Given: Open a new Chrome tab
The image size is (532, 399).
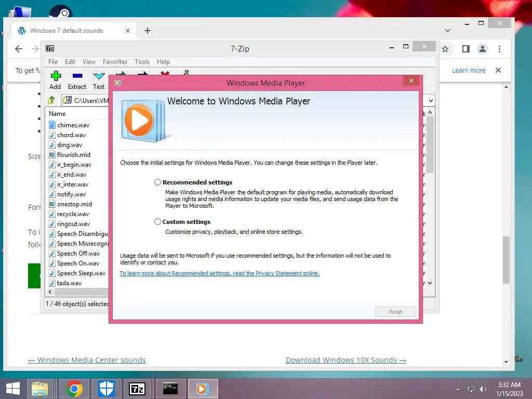Looking at the screenshot, I should pos(147,31).
